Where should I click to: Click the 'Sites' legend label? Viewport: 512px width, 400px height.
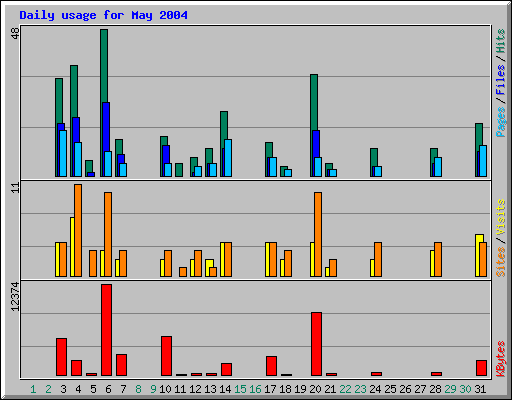point(500,262)
